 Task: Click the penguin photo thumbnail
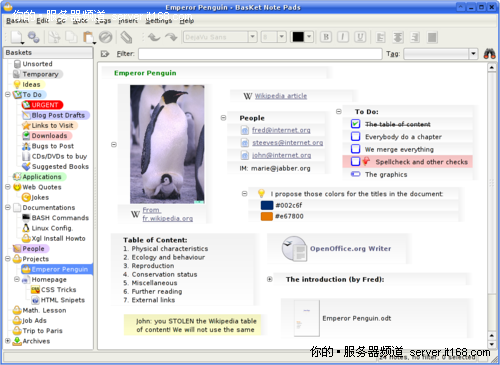click(167, 144)
